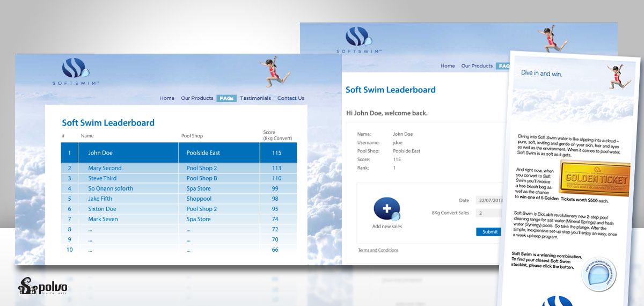
Task: Select Jake Fifth in the leaderboard
Action: [x=101, y=199]
